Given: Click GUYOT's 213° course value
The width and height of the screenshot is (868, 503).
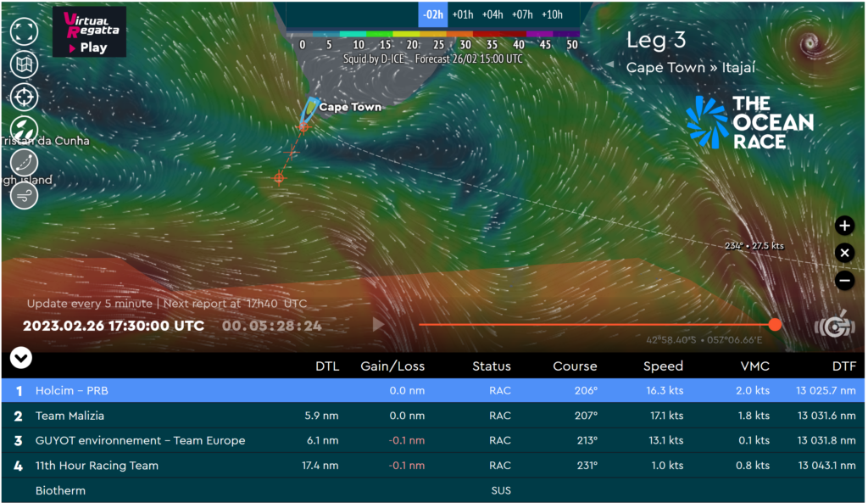Looking at the screenshot, I should (x=587, y=440).
